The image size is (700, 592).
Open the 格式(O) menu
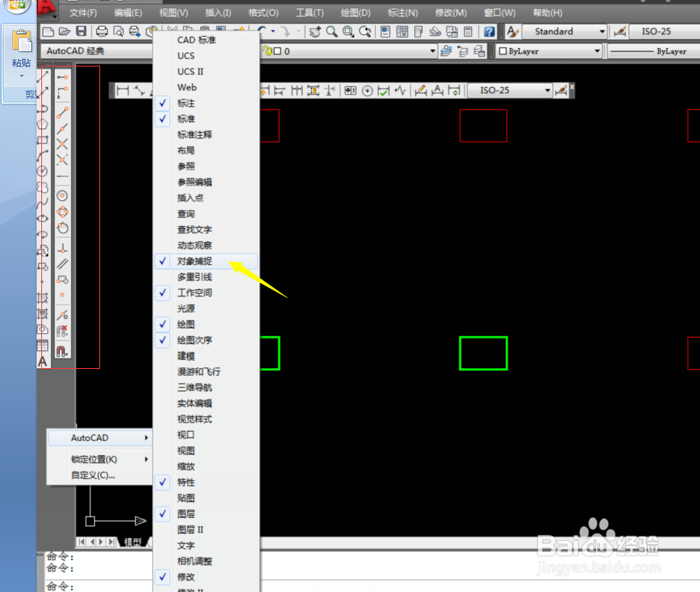(x=264, y=13)
